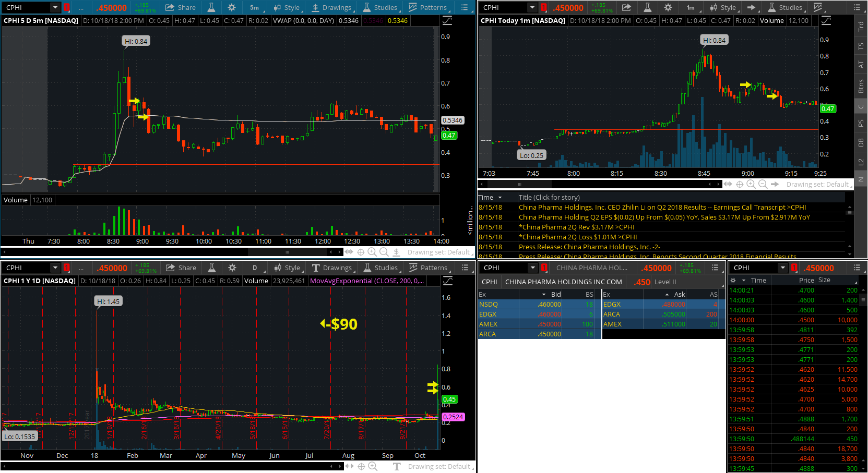The width and height of the screenshot is (868, 473).
Task: Open the 5m timeframe dropdown
Action: 257,7
